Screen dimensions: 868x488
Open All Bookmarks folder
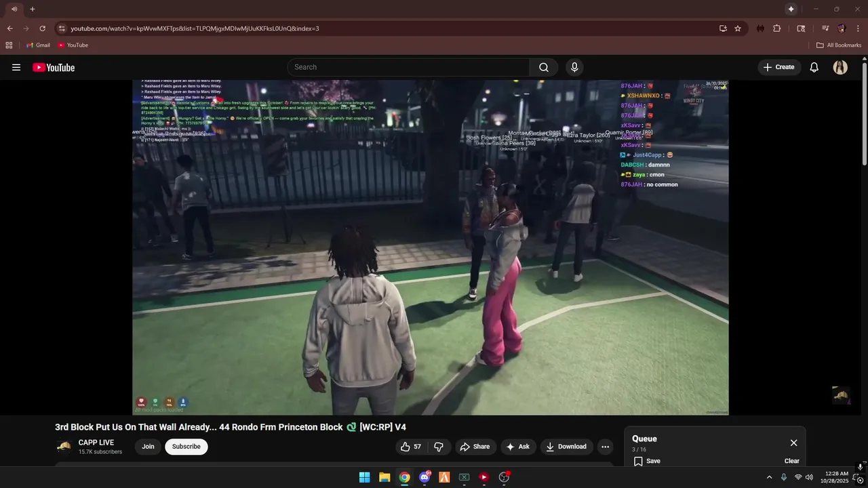pos(839,45)
